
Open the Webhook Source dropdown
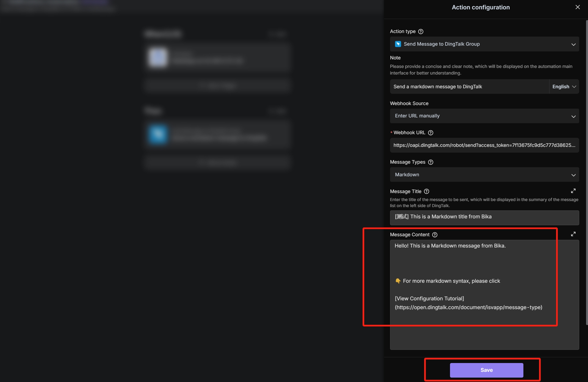click(x=484, y=116)
